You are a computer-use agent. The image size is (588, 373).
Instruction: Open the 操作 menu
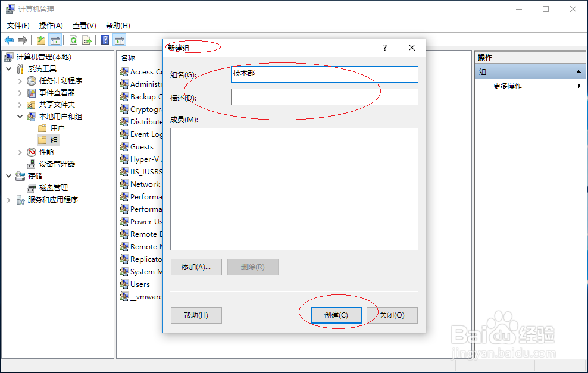(x=51, y=25)
